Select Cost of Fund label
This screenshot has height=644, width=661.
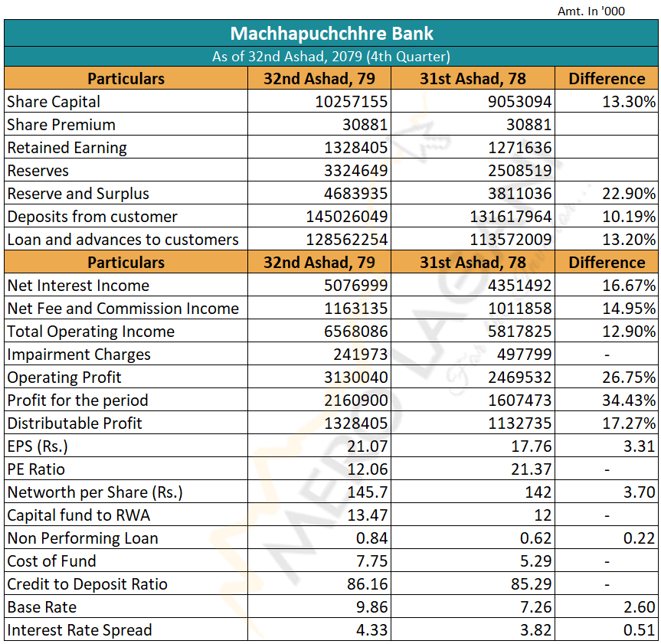[51, 561]
